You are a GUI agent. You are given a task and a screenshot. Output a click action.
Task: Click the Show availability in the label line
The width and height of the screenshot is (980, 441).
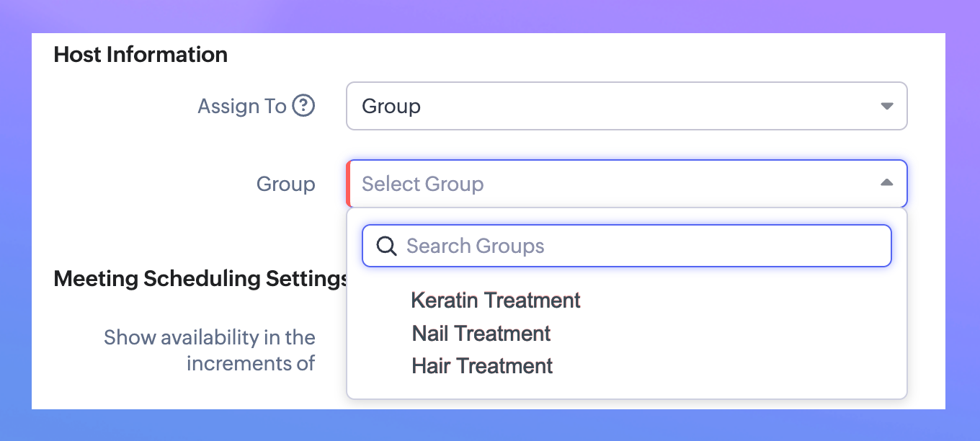[x=210, y=337]
